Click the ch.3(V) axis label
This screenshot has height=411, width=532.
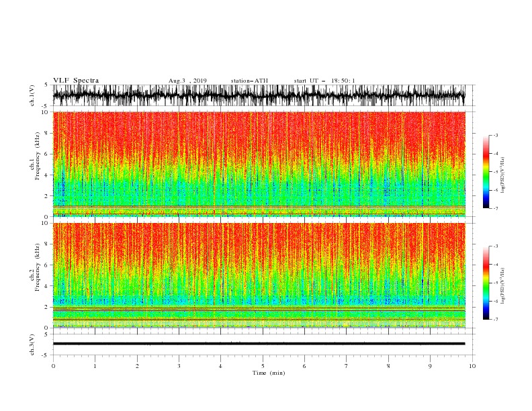(33, 345)
